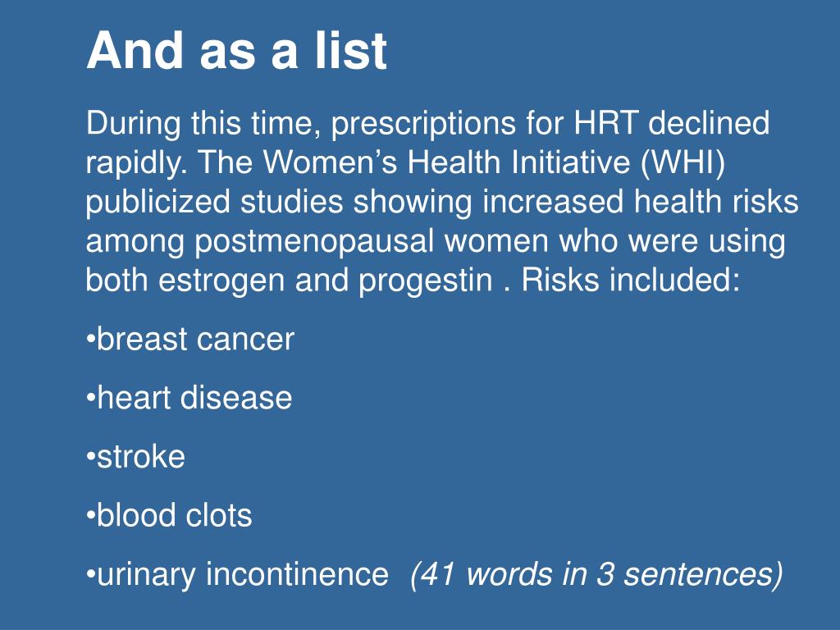Click the word 'prescriptions' in the first line
Image resolution: width=840 pixels, height=630 pixels.
(423, 124)
